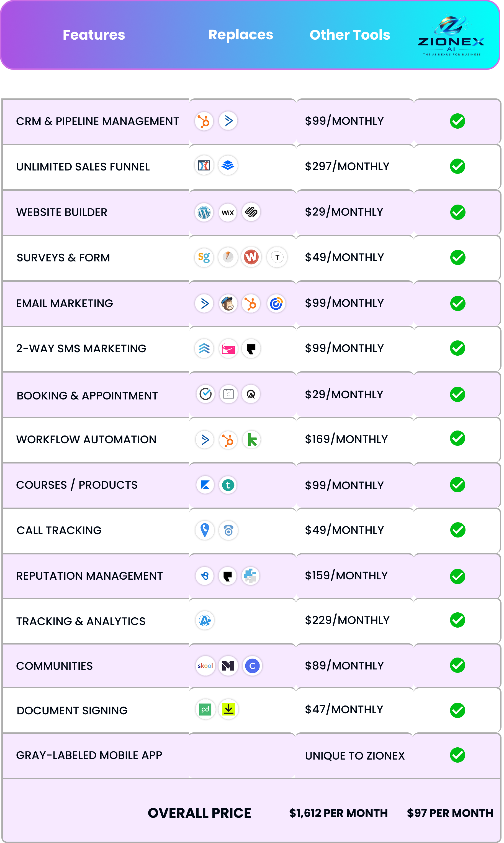Screen dimensions: 504x843
Task: Click the green checkmark for Call Tracking
Action: coord(457,530)
